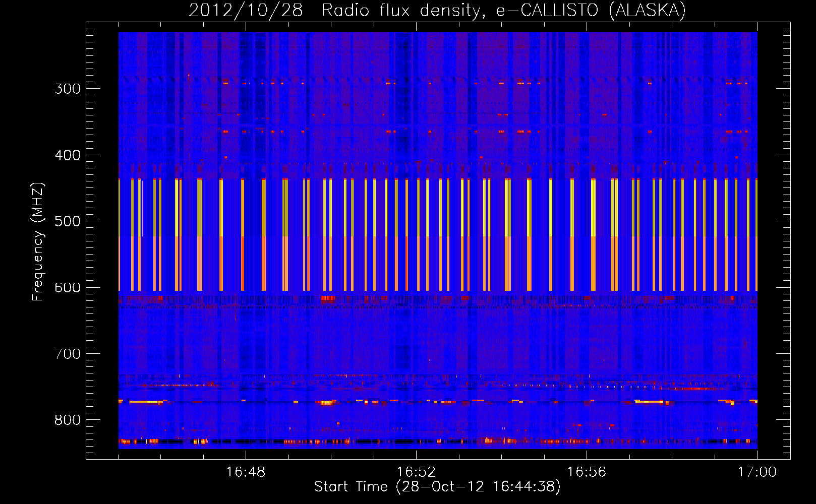Click the 500 frequency tick label
The height and width of the screenshot is (504, 816).
[68, 221]
